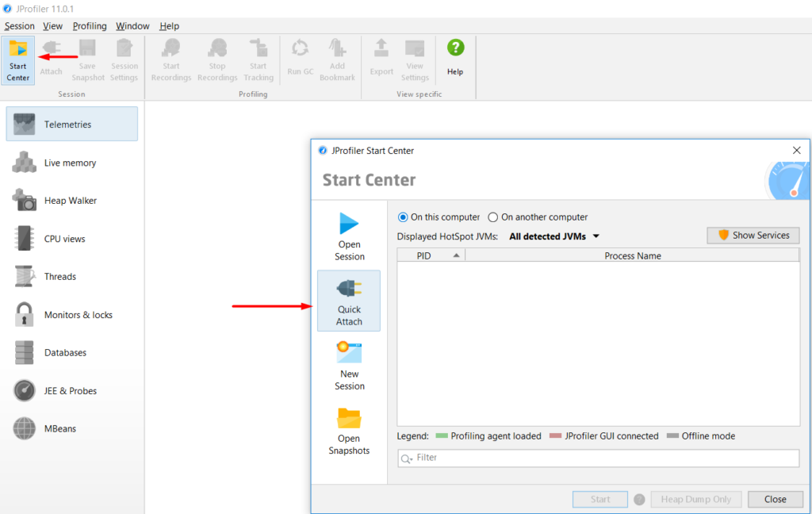
Task: Click the Show Services button
Action: [x=753, y=235]
